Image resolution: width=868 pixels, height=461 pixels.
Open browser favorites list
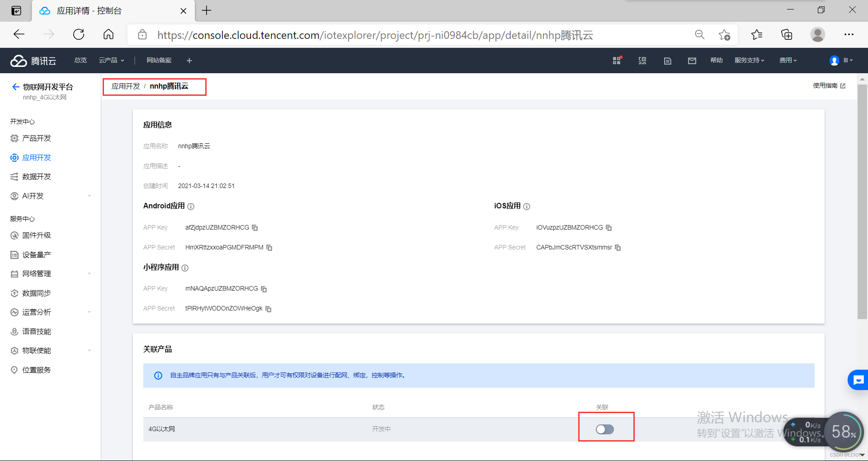tap(757, 34)
